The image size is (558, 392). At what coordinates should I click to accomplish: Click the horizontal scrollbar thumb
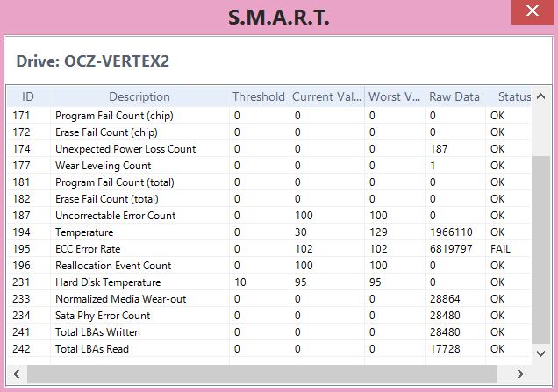click(262, 374)
